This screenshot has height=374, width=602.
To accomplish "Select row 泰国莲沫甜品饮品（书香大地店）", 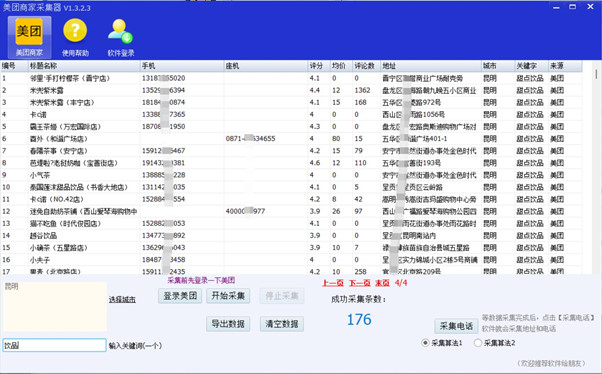I will pyautogui.click(x=291, y=187).
